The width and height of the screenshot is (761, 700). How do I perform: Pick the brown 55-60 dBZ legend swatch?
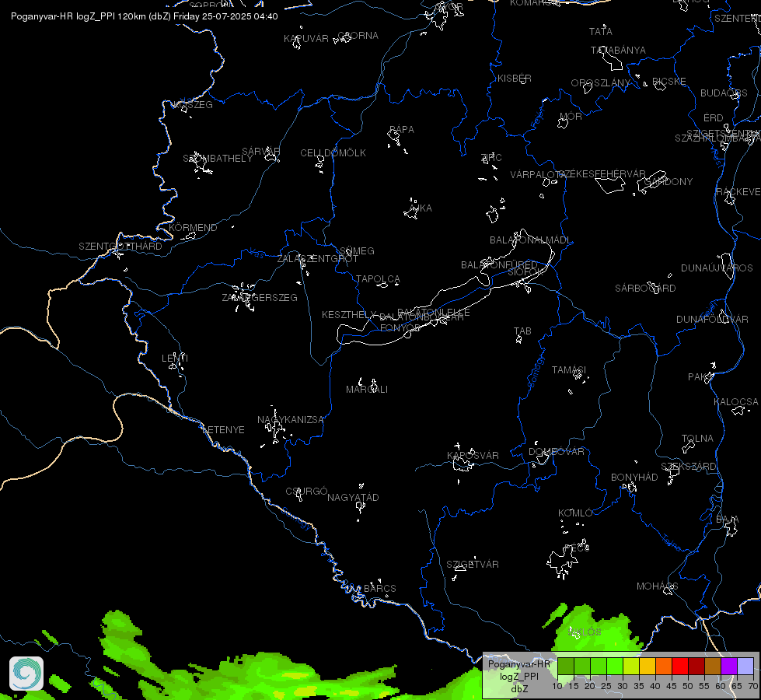(713, 666)
